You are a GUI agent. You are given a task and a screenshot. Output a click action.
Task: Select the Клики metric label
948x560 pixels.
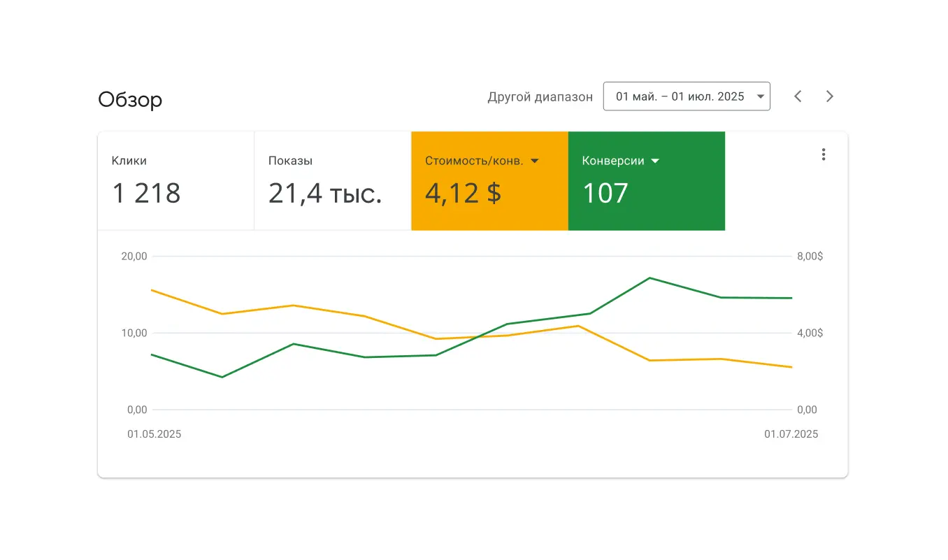pyautogui.click(x=129, y=161)
